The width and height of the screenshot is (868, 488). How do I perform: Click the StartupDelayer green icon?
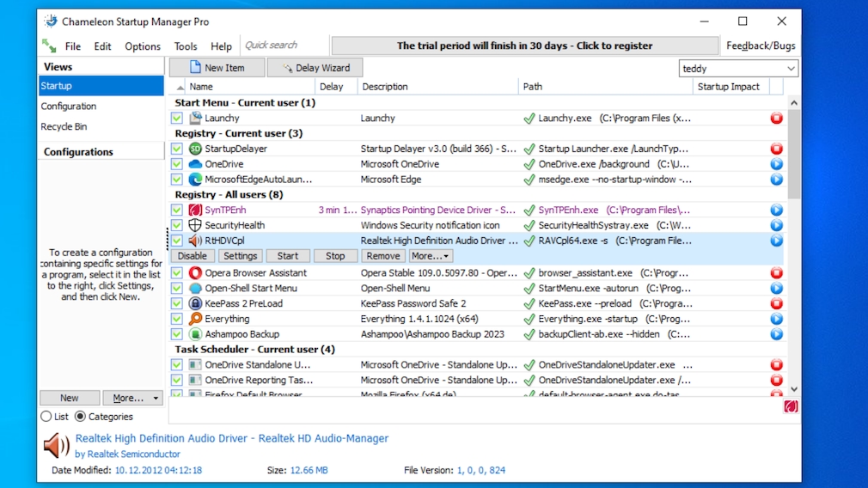195,149
